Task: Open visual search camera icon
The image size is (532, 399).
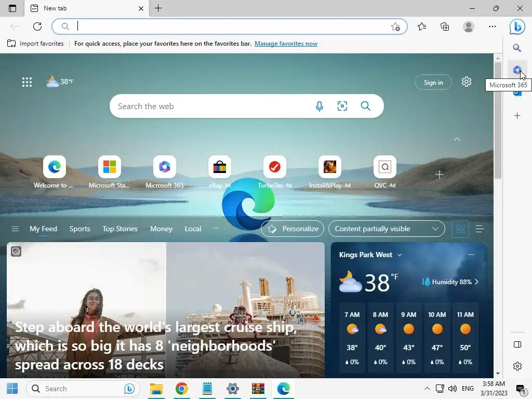Action: pos(342,106)
